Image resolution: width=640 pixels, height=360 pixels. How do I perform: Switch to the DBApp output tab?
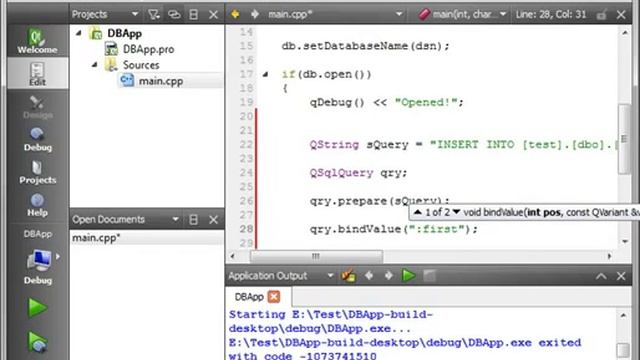pos(249,297)
